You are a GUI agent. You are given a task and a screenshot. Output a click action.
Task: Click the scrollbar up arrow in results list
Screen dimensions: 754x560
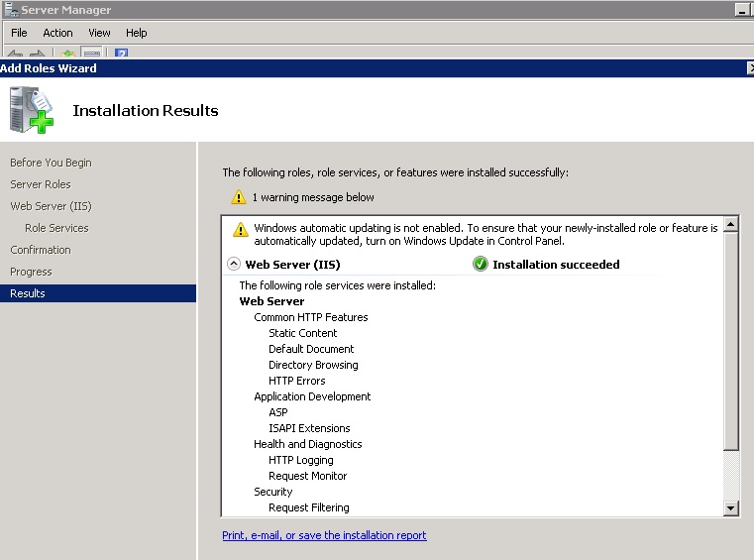[731, 224]
